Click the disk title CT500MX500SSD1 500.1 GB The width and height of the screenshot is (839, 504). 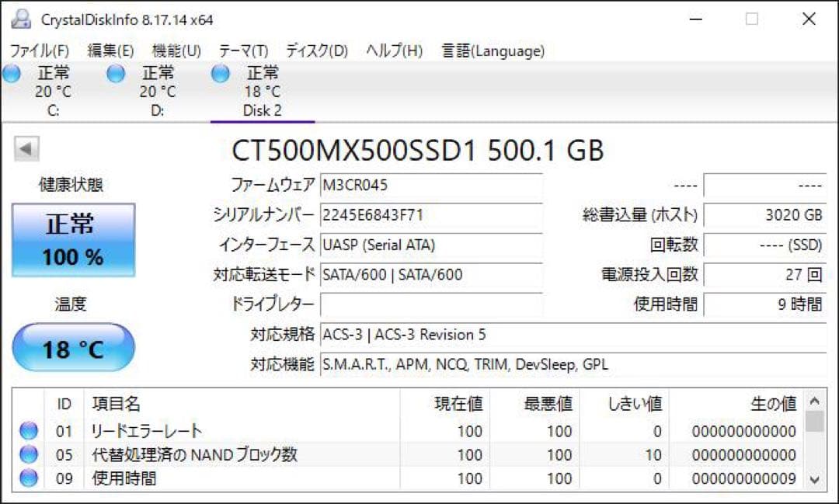coord(417,151)
